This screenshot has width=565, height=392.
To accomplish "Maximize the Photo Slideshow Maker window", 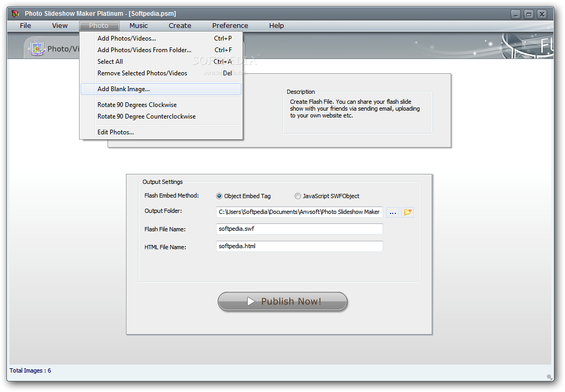I will coord(529,14).
